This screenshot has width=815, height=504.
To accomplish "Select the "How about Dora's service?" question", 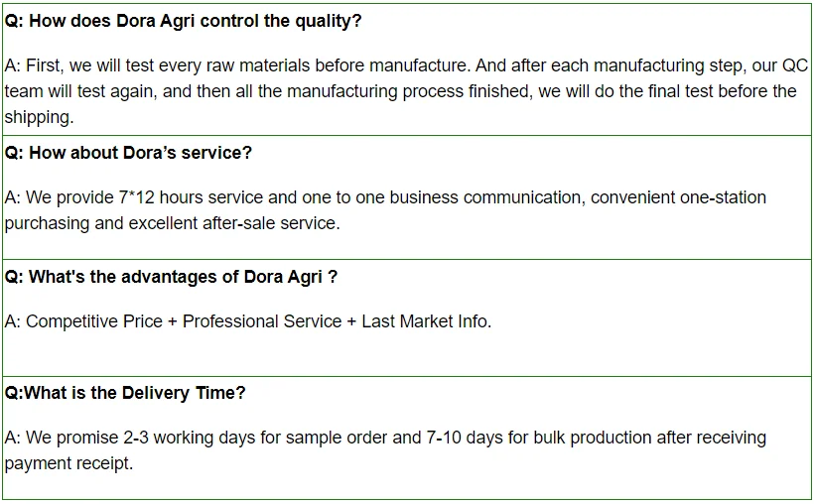I will pos(129,153).
